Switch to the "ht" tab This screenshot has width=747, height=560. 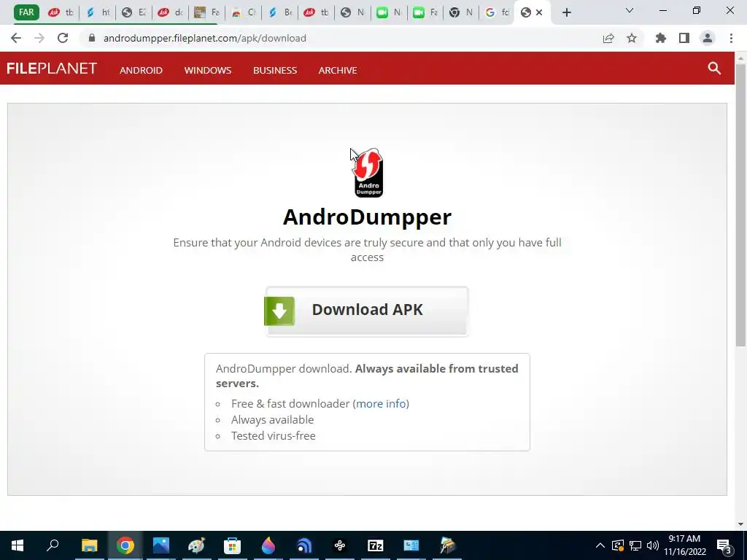coord(98,12)
